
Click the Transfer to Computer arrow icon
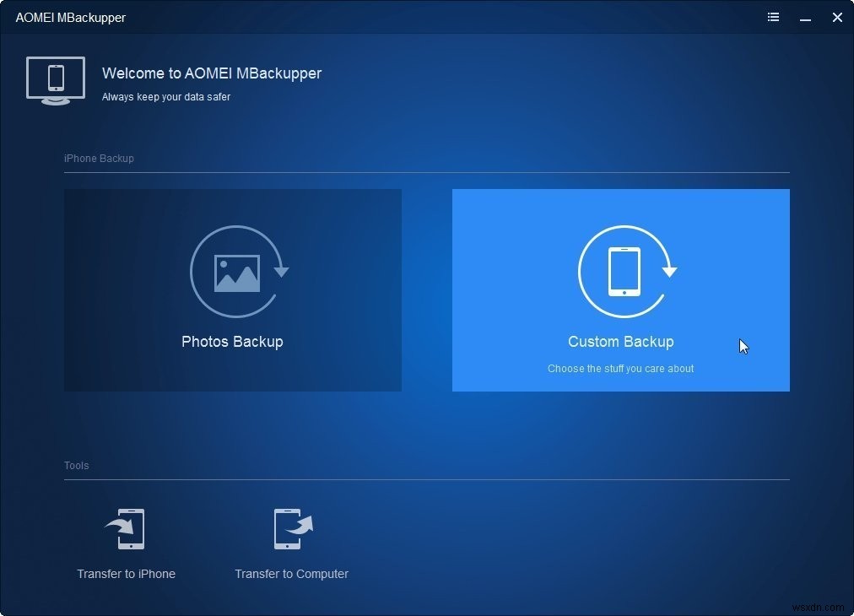[292, 529]
